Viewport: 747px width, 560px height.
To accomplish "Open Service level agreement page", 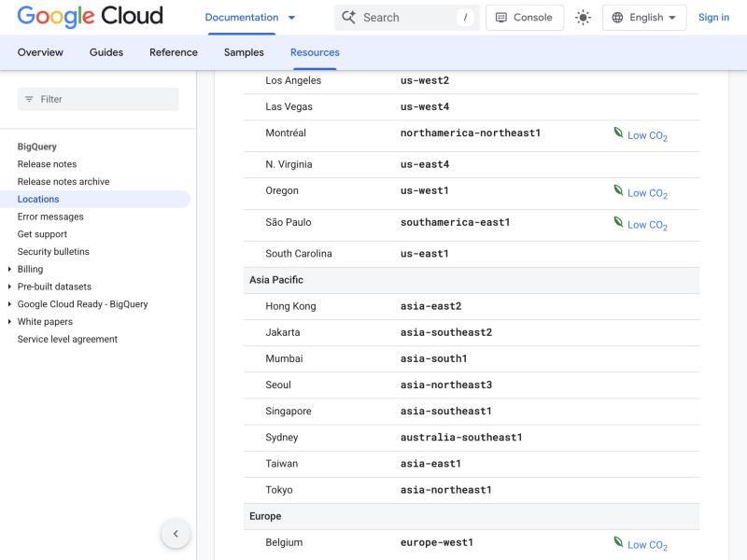I will [x=67, y=339].
